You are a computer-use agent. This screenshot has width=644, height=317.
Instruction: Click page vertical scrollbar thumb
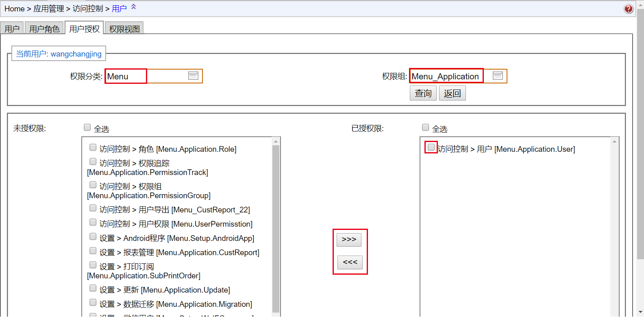pyautogui.click(x=640, y=133)
